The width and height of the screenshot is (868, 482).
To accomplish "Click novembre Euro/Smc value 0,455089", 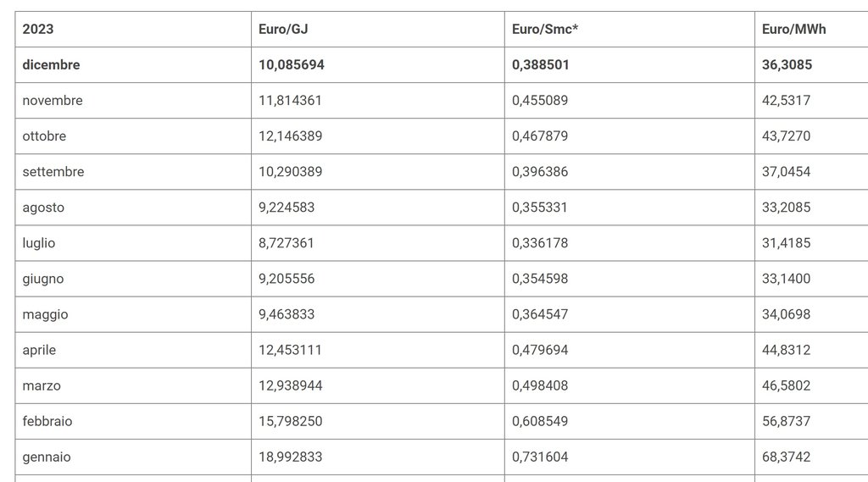I will pos(540,101).
